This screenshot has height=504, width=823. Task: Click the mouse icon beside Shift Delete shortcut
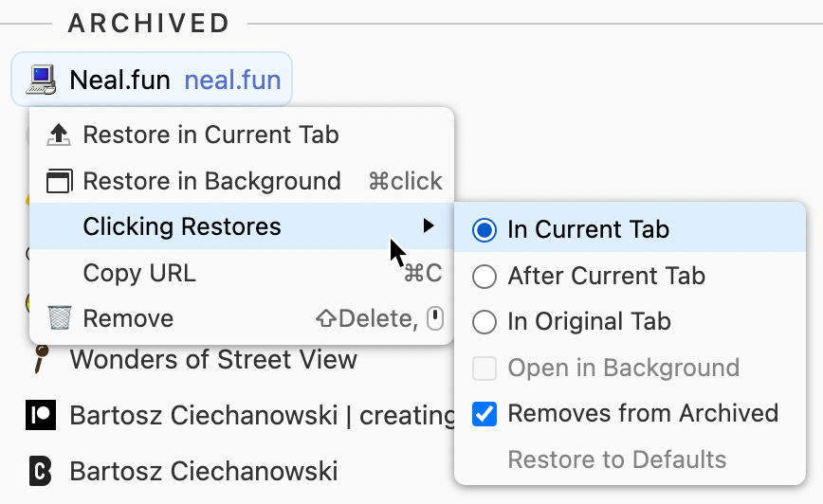click(x=435, y=318)
